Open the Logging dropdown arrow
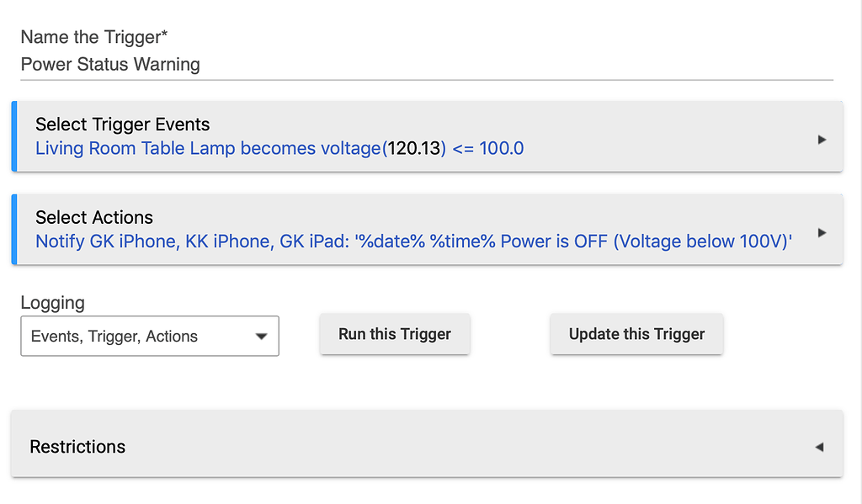Screen dimensions: 862x504 (x=261, y=337)
